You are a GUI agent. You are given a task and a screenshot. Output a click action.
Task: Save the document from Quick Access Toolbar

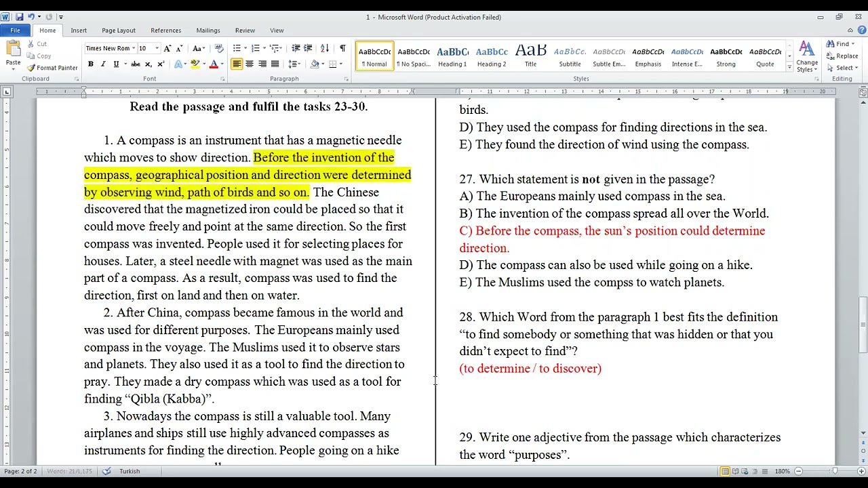click(x=19, y=17)
